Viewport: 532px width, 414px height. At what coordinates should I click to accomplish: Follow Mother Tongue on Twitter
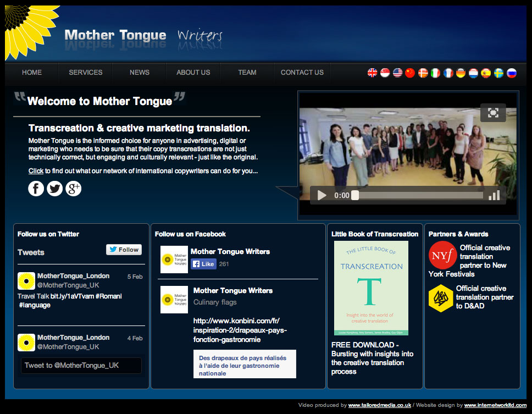tap(124, 250)
